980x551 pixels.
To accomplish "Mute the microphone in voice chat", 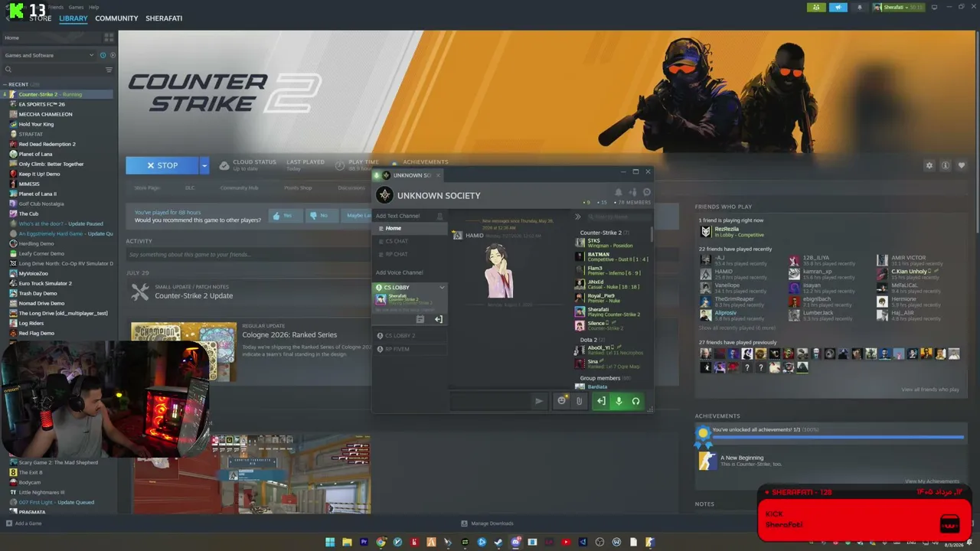I will (619, 401).
